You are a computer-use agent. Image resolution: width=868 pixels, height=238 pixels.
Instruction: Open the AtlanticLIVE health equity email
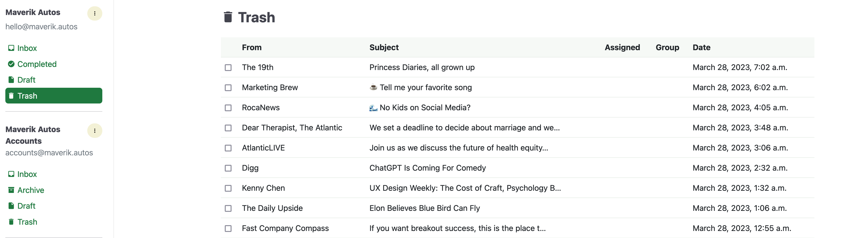[x=458, y=148]
